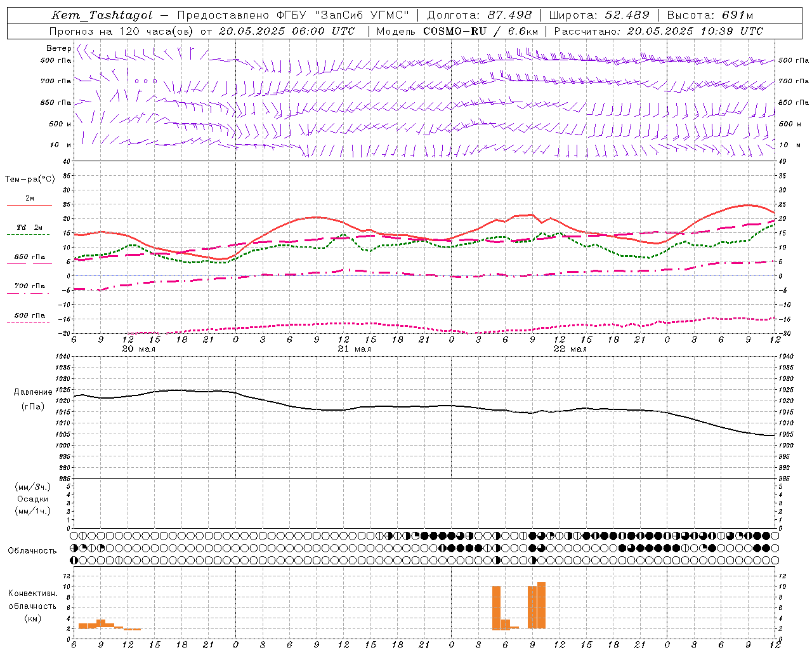This screenshot has height=650, width=812.
Task: Click the 850 гПа temperature legend entry
Action: pos(30,256)
